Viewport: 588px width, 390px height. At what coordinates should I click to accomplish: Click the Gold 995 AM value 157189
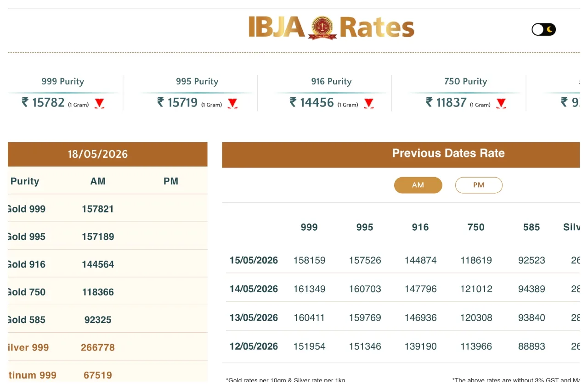[98, 237]
